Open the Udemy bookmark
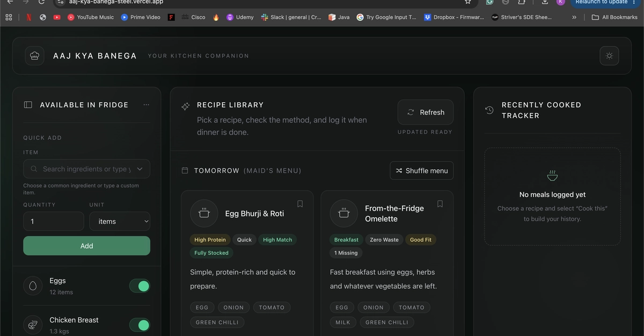 pyautogui.click(x=240, y=17)
